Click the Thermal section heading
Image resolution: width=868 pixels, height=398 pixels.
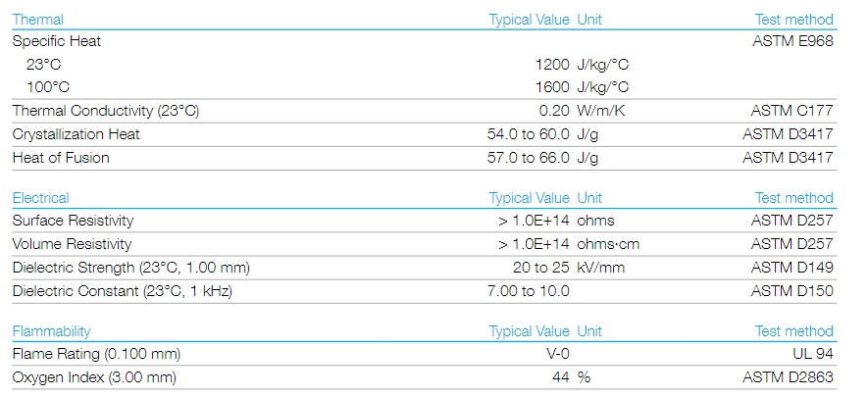37,20
